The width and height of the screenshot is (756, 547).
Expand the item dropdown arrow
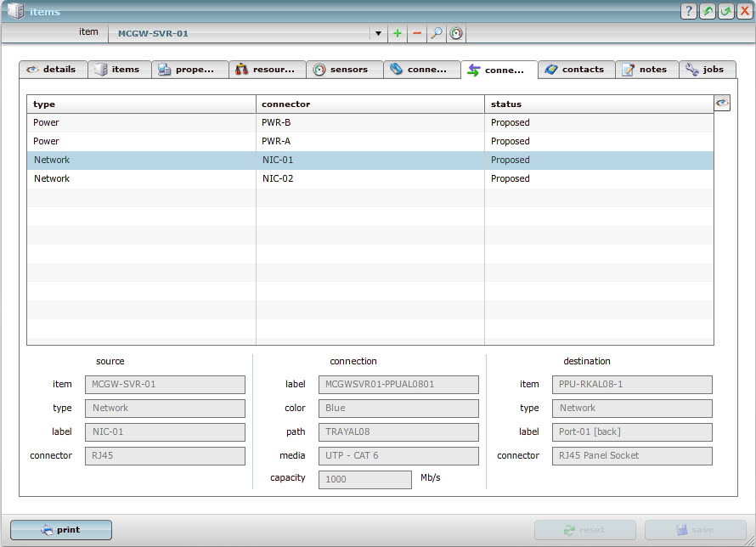[x=378, y=34]
